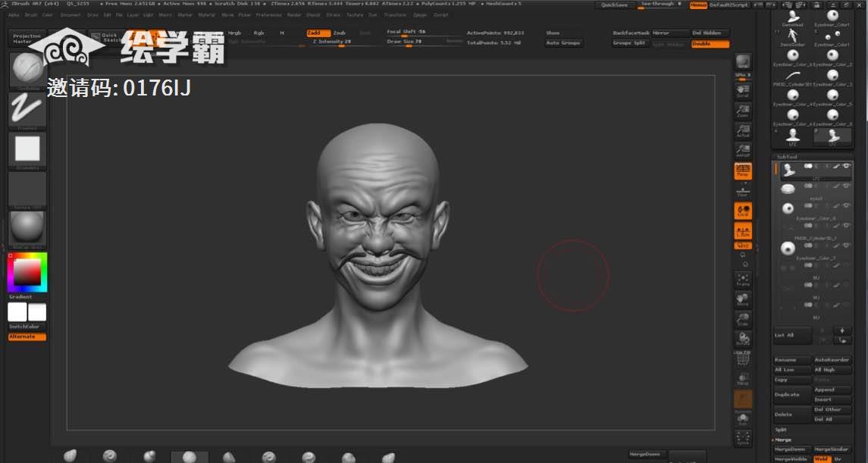Toggle the Floor grid

(743, 192)
